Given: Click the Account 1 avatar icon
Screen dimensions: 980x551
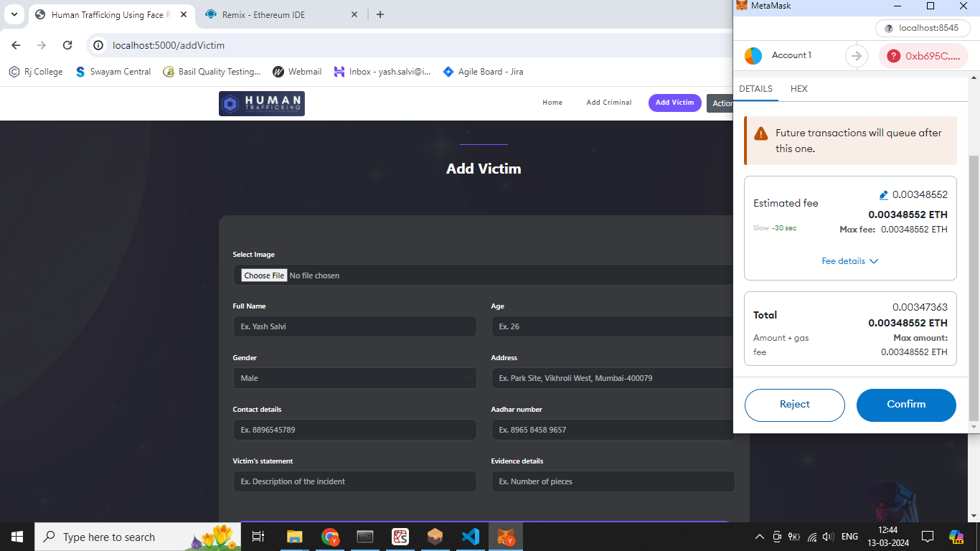Looking at the screenshot, I should [753, 56].
